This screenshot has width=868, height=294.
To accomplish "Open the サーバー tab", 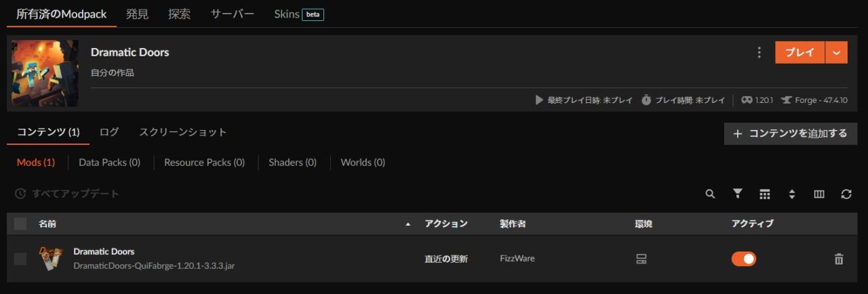I will point(232,14).
